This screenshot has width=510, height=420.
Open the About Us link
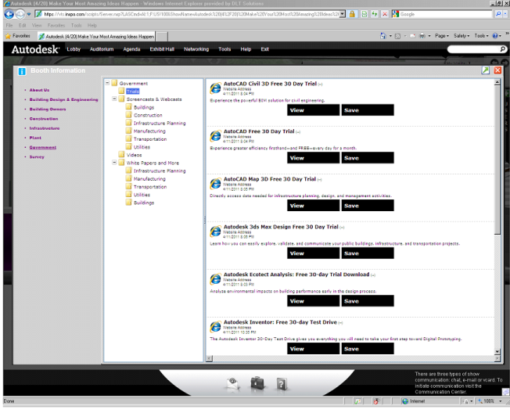tap(39, 90)
